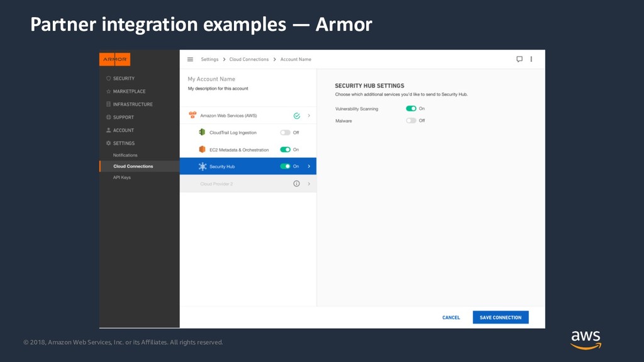Click the Security shield icon in sidebar
644x362 pixels.
coord(108,78)
